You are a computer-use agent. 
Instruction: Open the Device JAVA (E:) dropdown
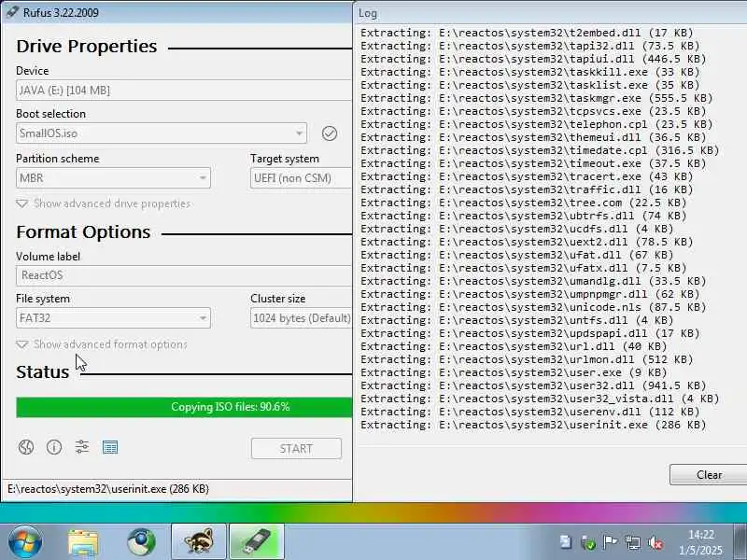point(184,91)
